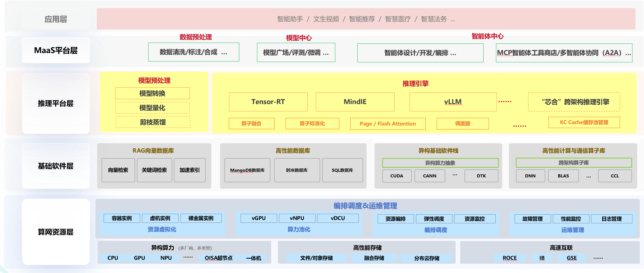Click the OISA超节点 cell
Viewport: 644px width, 273px height.
click(x=218, y=258)
